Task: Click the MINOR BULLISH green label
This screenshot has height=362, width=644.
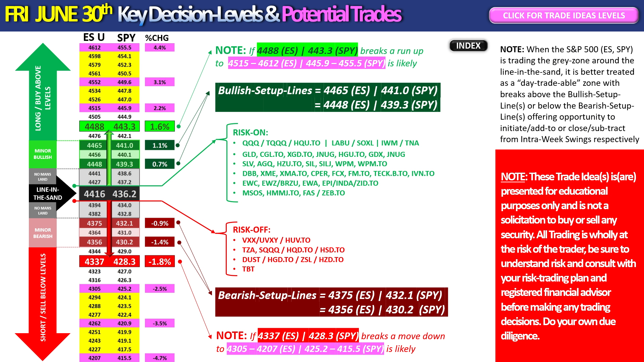Action: pyautogui.click(x=43, y=154)
